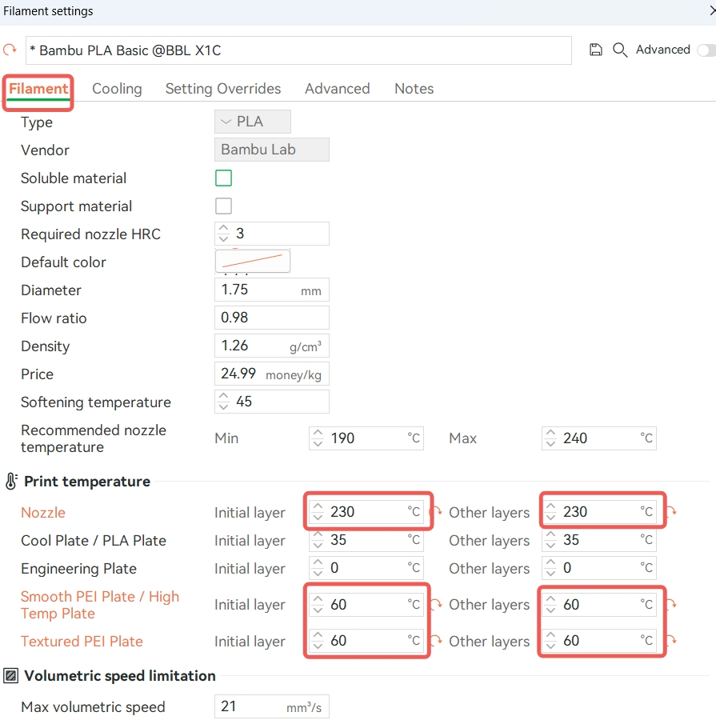Click the preset name field Bambu PLA Basic
Viewport: 716px width, 728px height.
[x=298, y=50]
